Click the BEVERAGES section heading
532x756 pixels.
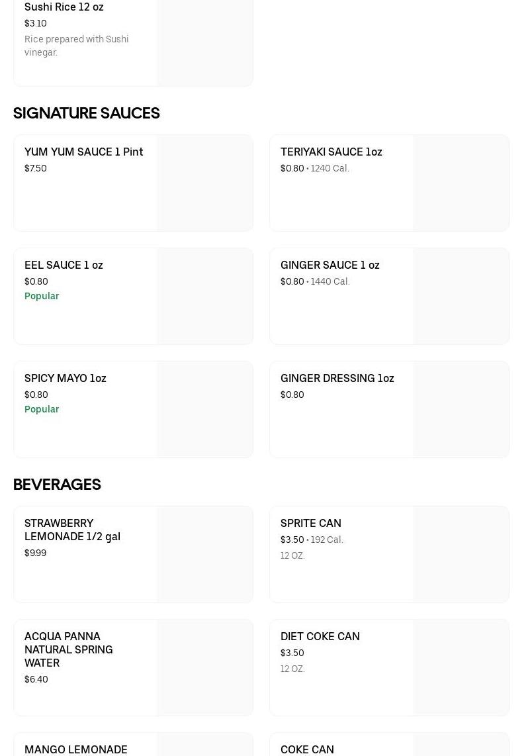tap(57, 485)
